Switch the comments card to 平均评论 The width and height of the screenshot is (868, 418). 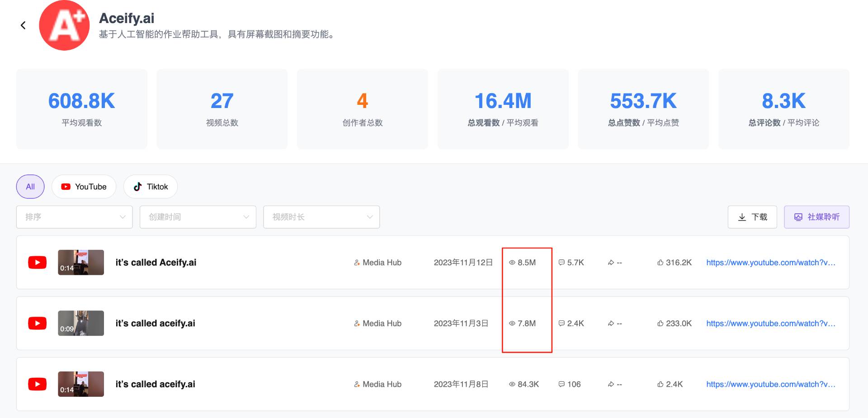click(x=803, y=123)
